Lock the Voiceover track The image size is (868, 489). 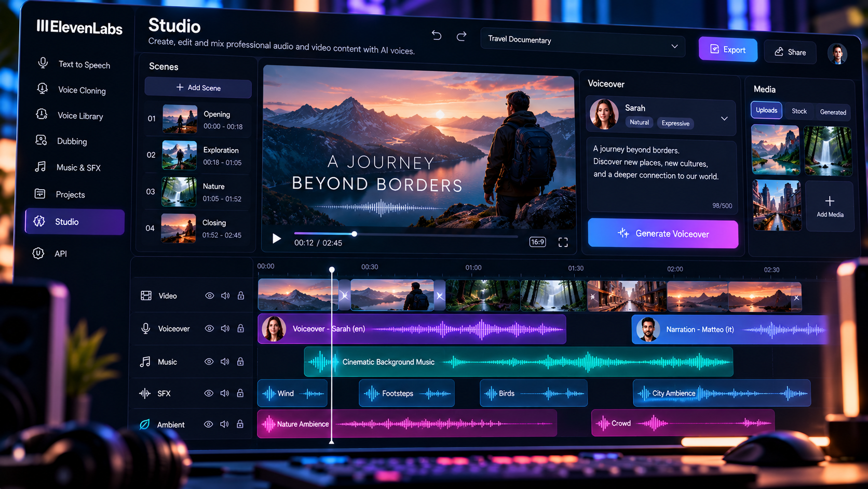[241, 328]
